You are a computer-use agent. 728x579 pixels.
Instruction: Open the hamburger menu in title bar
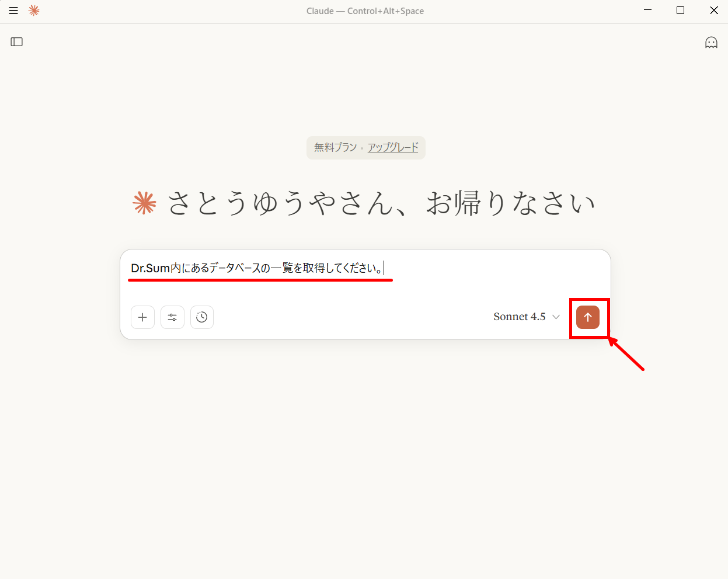(x=13, y=11)
